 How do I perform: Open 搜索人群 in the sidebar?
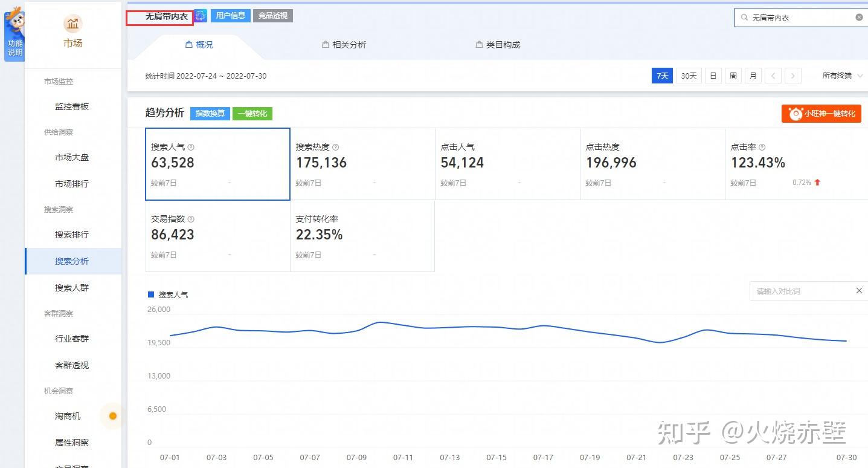(x=72, y=288)
